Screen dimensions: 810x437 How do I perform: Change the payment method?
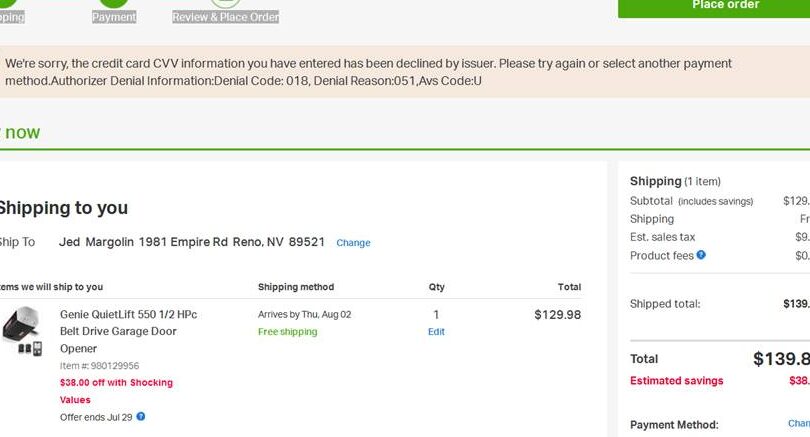point(799,424)
